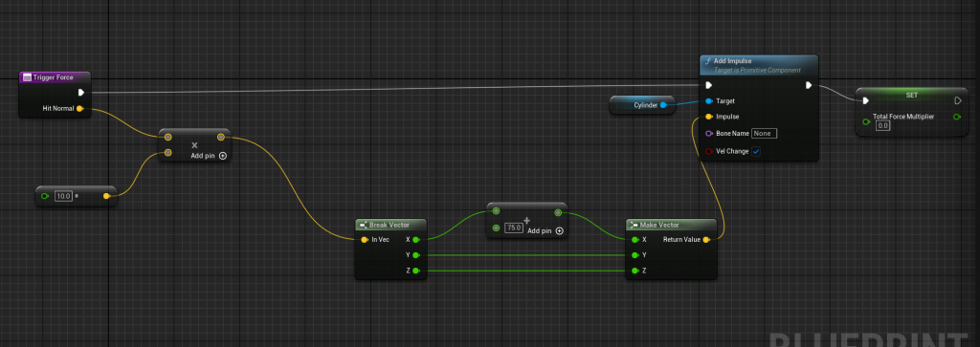Select the Target pin on Add Impulse
This screenshot has width=980, height=347.
point(709,101)
